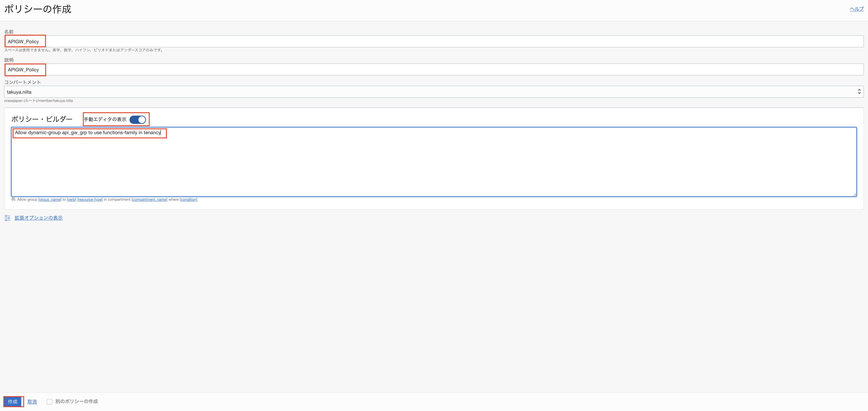Focus the 名前 field containing APIGW_Policy
The image size is (868, 411).
pyautogui.click(x=431, y=41)
